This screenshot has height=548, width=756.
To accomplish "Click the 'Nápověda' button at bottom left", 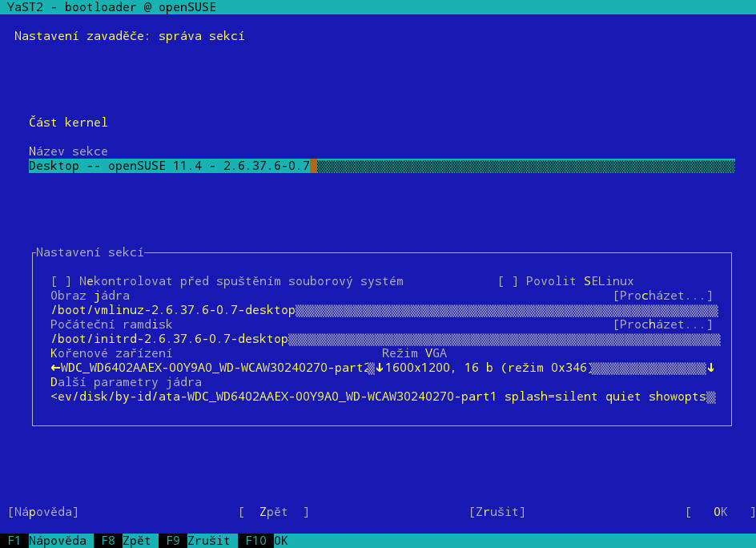I will coord(43,512).
